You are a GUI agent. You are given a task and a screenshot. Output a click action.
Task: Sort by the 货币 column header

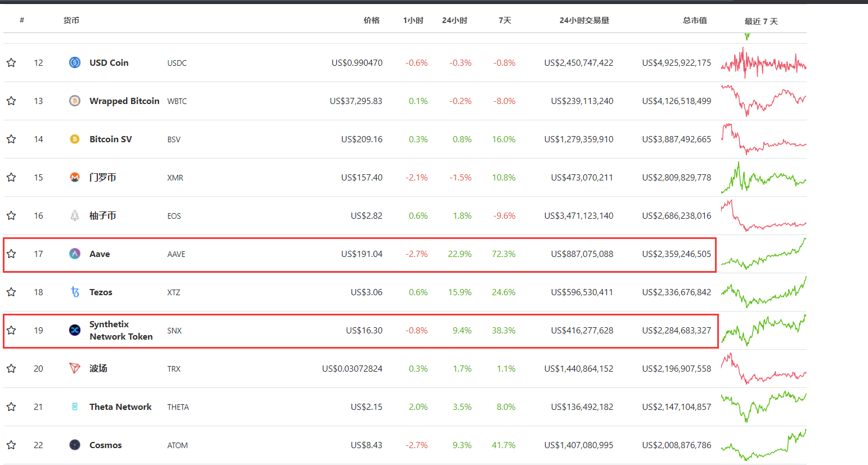tap(71, 20)
